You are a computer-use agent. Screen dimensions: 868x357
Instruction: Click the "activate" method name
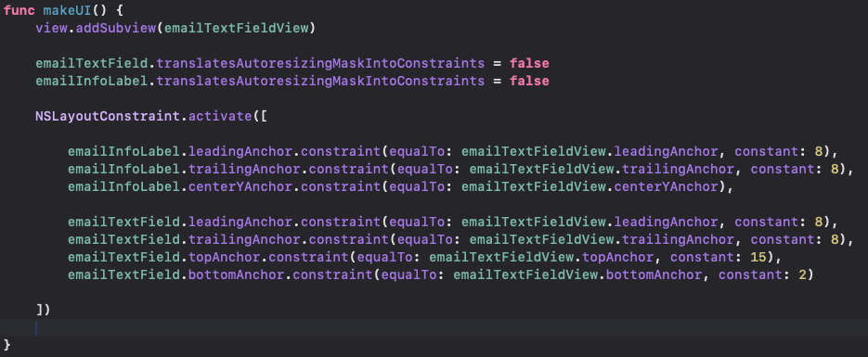tap(220, 116)
